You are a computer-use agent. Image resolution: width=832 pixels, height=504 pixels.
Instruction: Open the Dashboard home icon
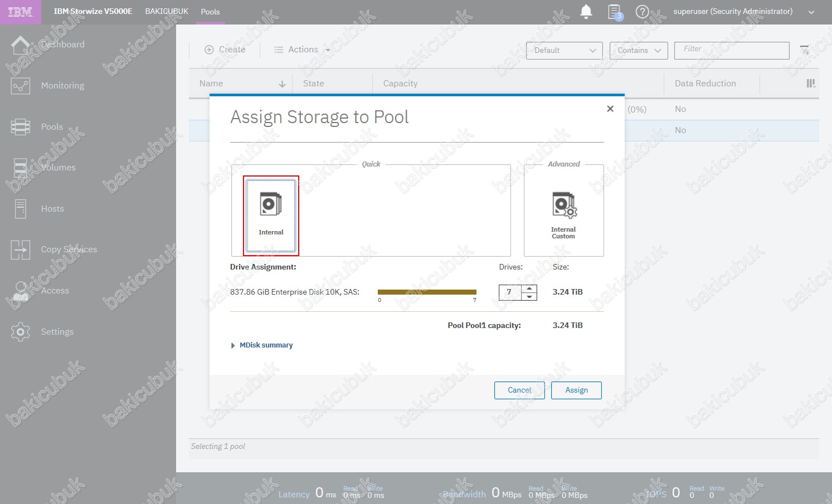(21, 45)
